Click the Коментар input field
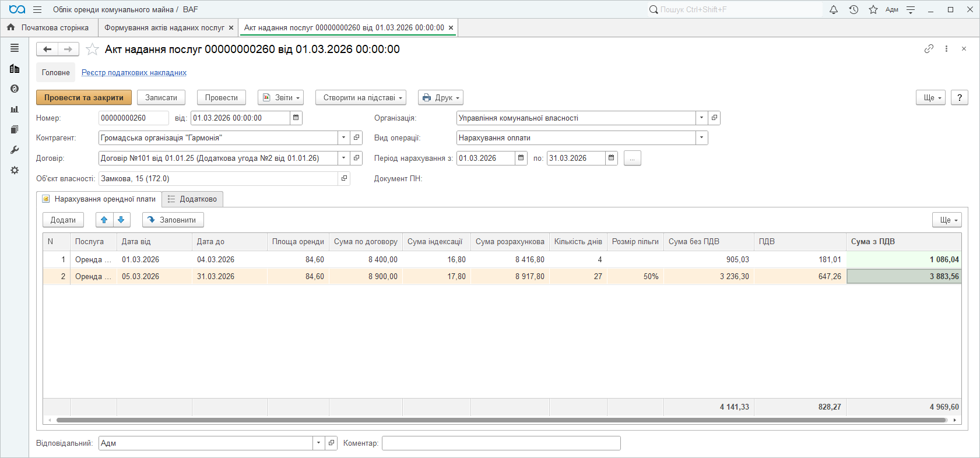The width and height of the screenshot is (980, 458). click(x=501, y=443)
